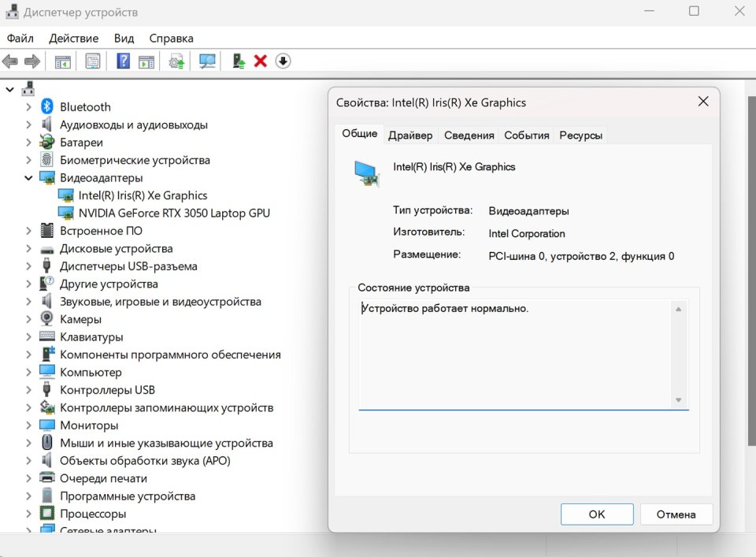Expand the Контроллеры USB branch
This screenshot has width=756, height=557.
(29, 390)
